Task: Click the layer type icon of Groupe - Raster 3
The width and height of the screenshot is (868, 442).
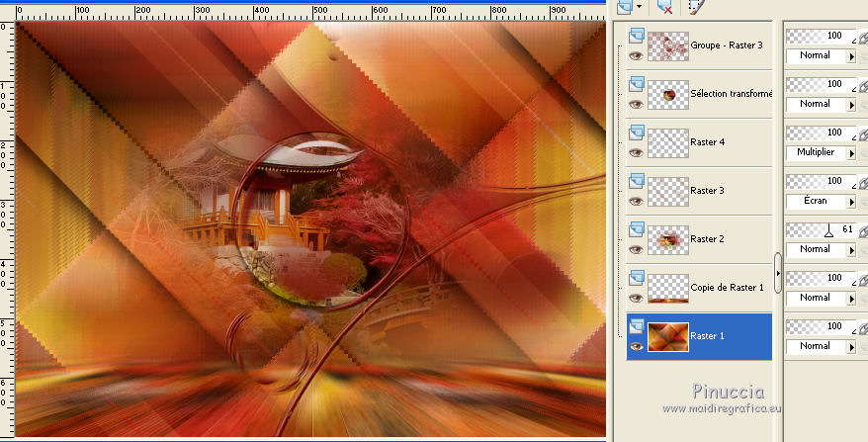Action: coord(637,36)
